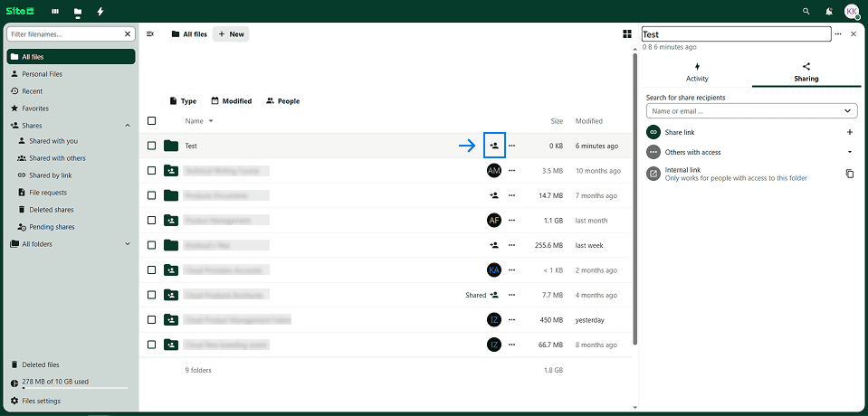Open three-dot actions menu for Test folder
Screen dimensions: 868x416
(512, 146)
